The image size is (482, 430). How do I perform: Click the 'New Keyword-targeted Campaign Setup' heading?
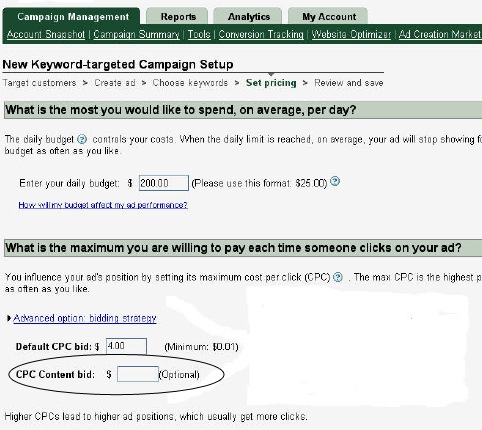point(118,64)
